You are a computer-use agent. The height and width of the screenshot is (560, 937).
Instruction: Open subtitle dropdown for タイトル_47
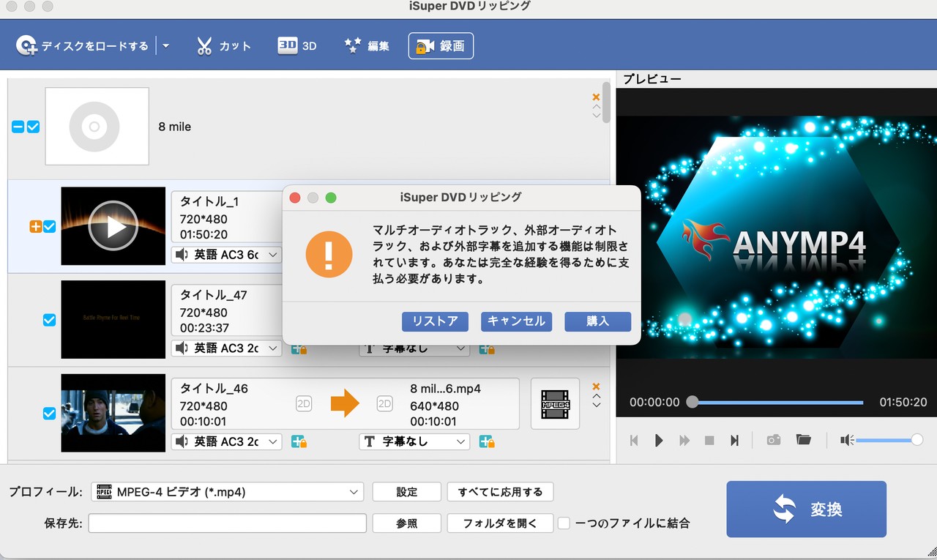414,349
